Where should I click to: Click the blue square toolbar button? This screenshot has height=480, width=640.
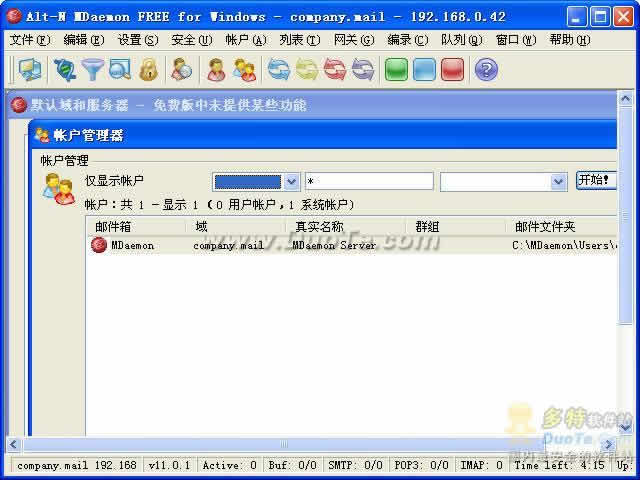(424, 69)
